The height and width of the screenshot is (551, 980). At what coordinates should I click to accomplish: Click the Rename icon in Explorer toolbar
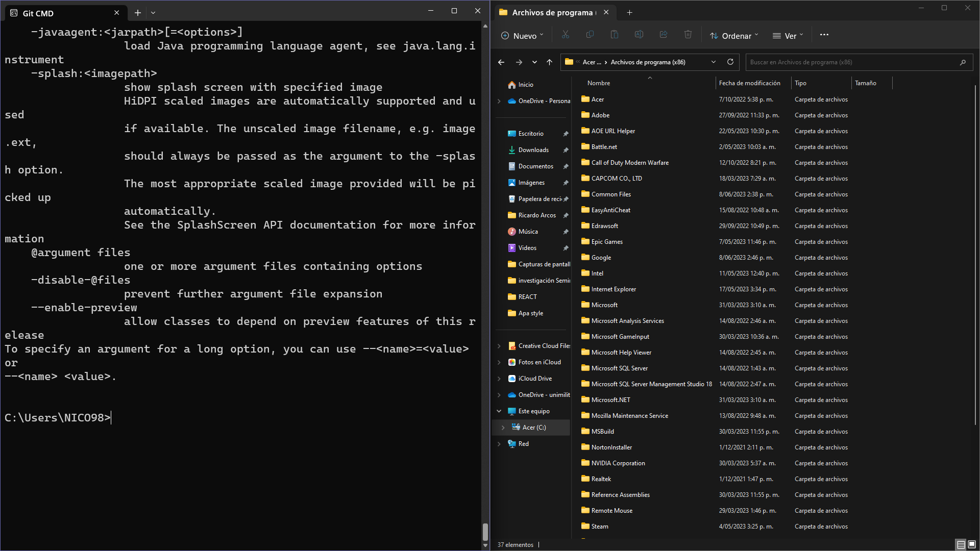point(639,35)
